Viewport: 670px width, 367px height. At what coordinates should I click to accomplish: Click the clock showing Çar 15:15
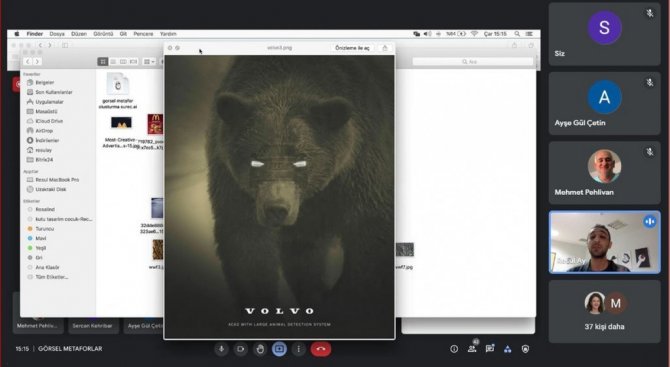coord(495,34)
